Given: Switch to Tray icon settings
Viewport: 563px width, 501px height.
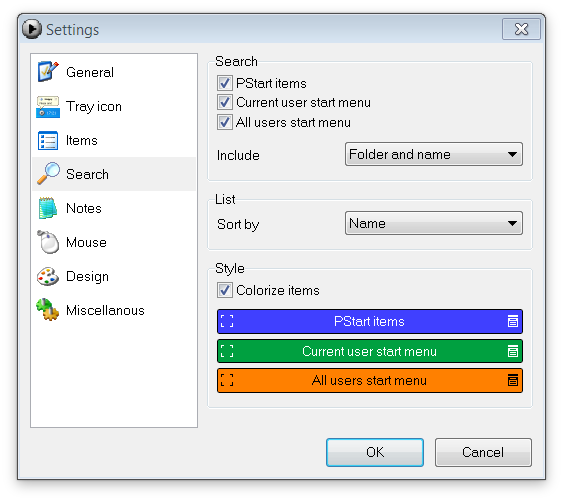Looking at the screenshot, I should pyautogui.click(x=114, y=106).
